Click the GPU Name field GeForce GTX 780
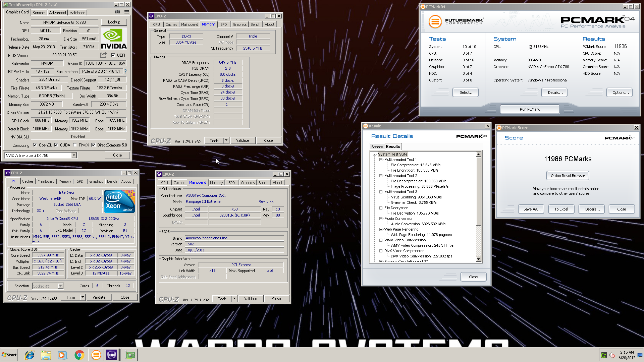Image resolution: width=644 pixels, height=362 pixels. [64, 22]
